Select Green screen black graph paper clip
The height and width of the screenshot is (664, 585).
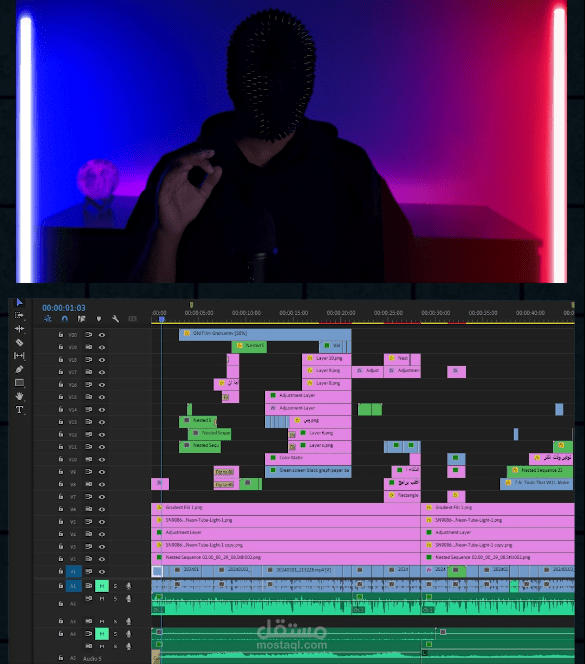pos(308,471)
